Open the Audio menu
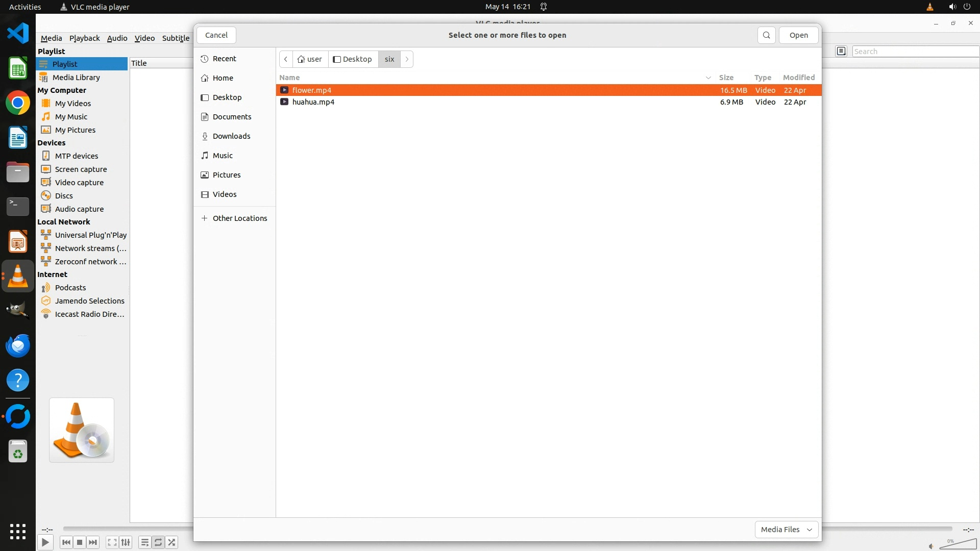This screenshot has width=980, height=551. [x=117, y=38]
